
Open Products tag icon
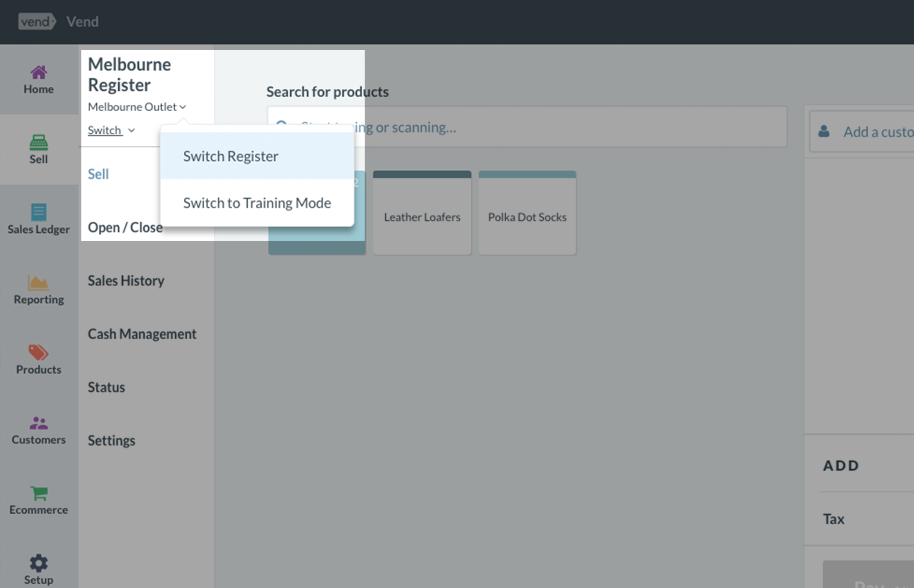tap(38, 352)
